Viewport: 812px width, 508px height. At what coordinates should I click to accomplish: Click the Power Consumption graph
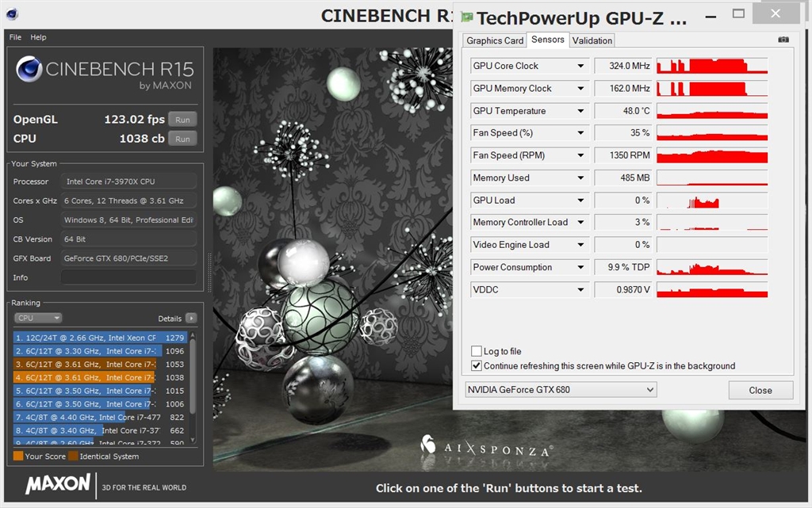click(x=711, y=267)
